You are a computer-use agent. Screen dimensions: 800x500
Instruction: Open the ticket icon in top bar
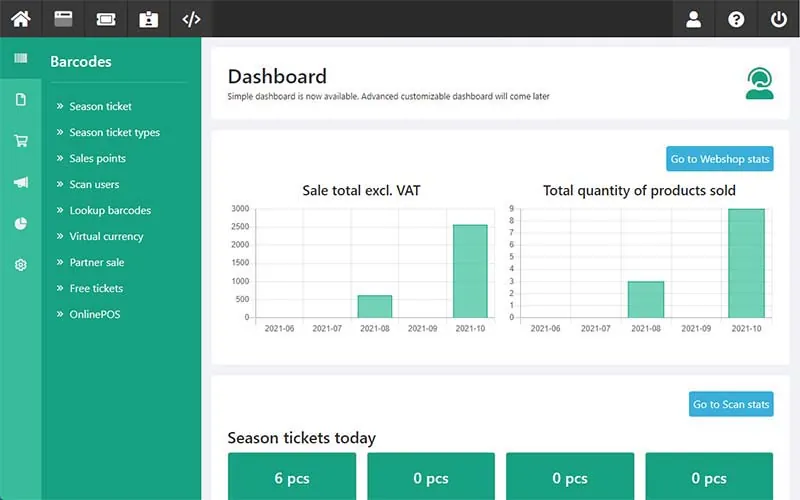click(x=106, y=19)
